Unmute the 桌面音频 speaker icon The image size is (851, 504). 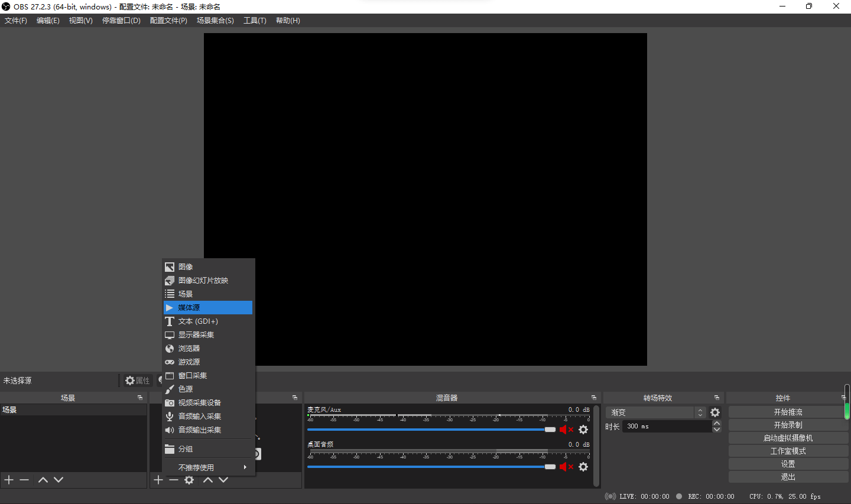(566, 467)
